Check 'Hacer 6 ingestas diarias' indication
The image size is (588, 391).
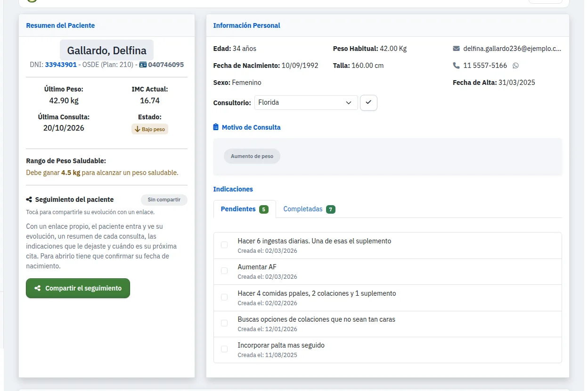(x=224, y=245)
